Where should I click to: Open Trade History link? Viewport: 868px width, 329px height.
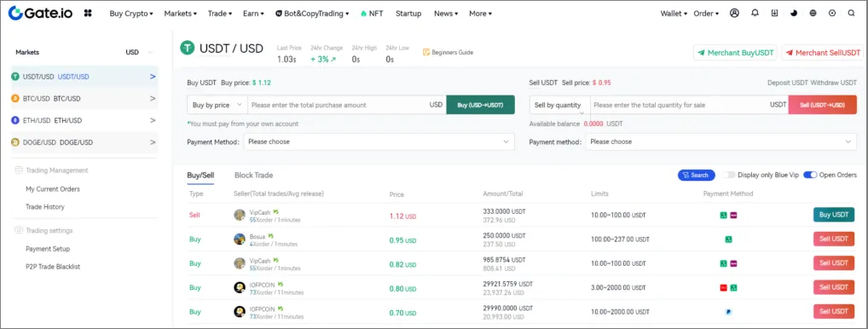click(x=45, y=207)
